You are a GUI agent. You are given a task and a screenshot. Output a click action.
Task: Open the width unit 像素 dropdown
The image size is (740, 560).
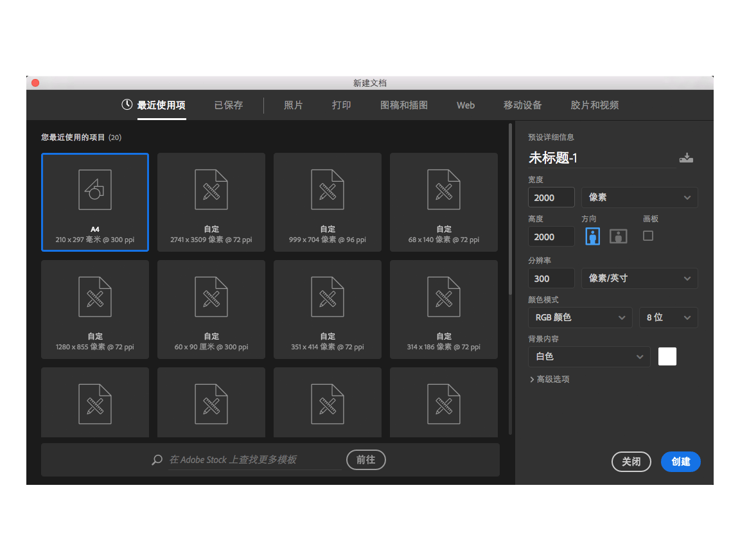pos(640,197)
